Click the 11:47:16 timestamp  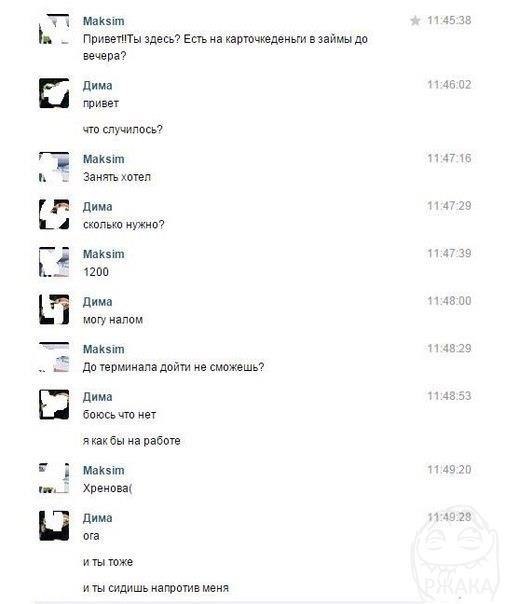click(449, 158)
